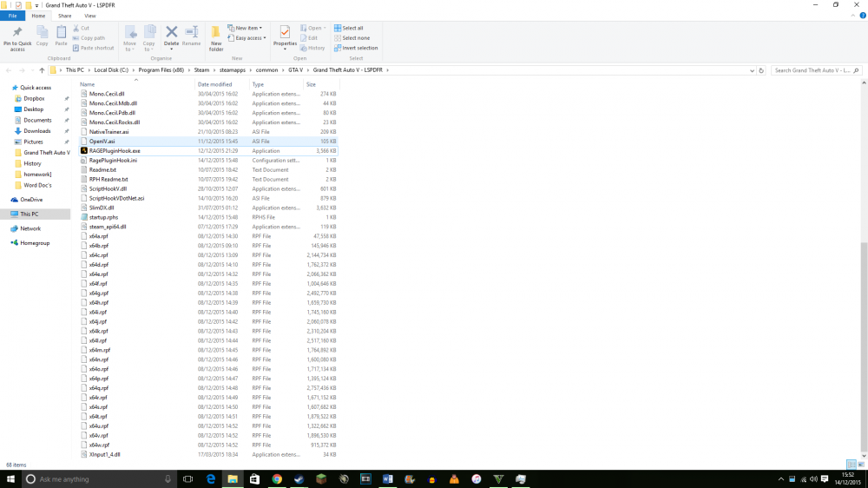This screenshot has width=868, height=488.
Task: Open the Move to dropdown
Action: [129, 39]
